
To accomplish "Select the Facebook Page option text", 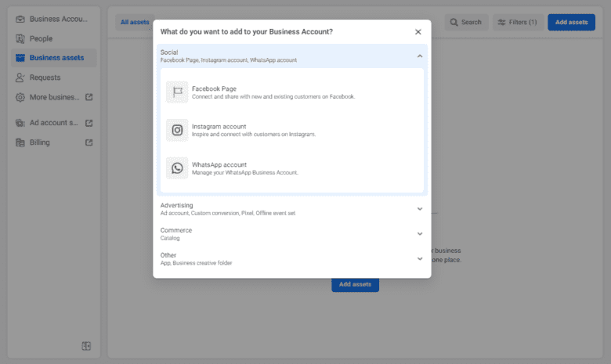I will pyautogui.click(x=214, y=88).
